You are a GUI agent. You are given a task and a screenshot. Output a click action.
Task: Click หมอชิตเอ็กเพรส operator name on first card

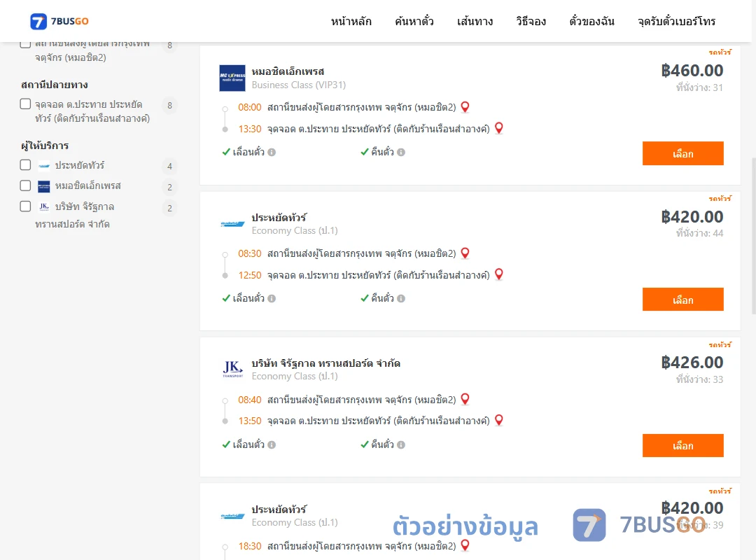[x=288, y=71]
